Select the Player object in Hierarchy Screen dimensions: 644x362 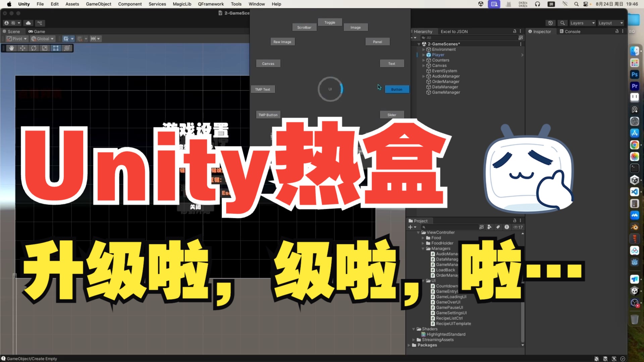click(x=438, y=55)
